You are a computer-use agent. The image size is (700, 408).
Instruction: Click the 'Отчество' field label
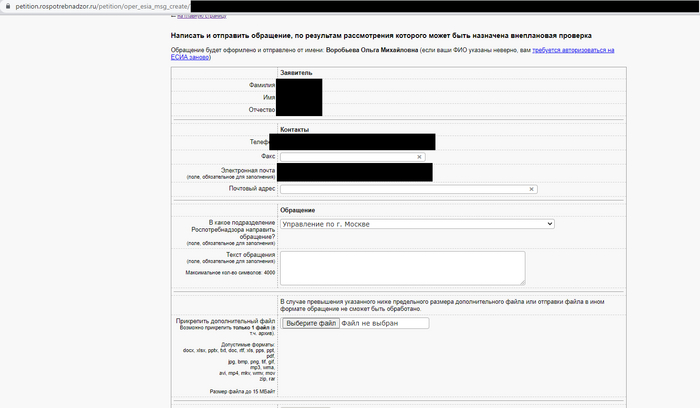[x=262, y=109]
